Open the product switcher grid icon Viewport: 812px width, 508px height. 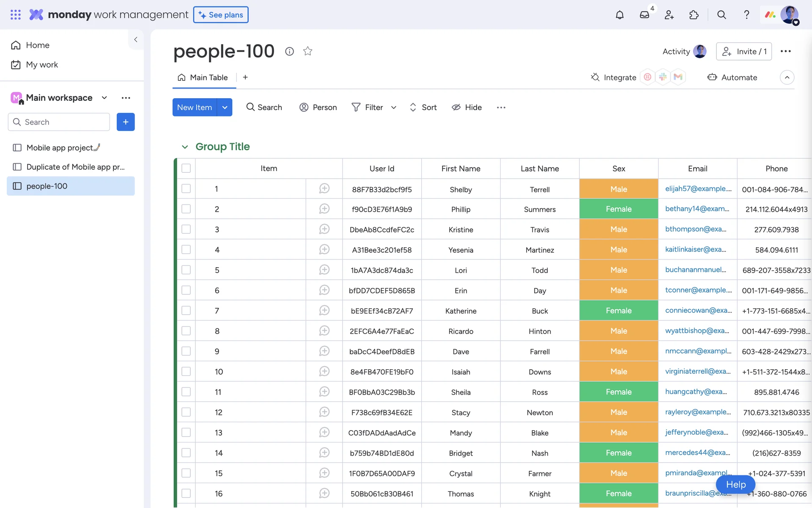click(x=16, y=15)
